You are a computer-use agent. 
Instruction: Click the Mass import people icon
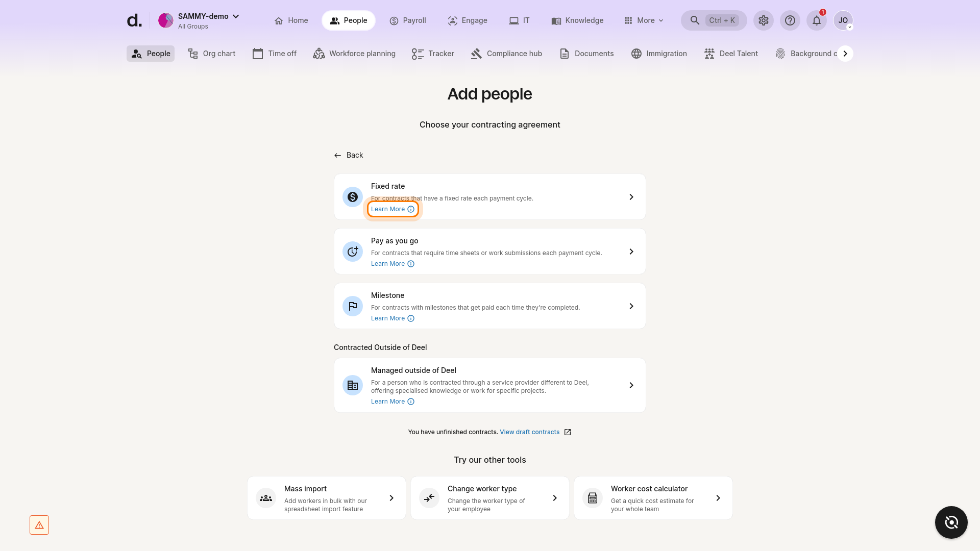[266, 498]
